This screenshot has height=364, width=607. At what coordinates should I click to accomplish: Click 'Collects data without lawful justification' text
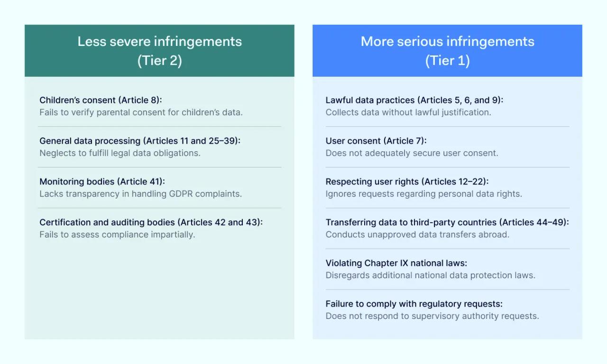(x=408, y=112)
